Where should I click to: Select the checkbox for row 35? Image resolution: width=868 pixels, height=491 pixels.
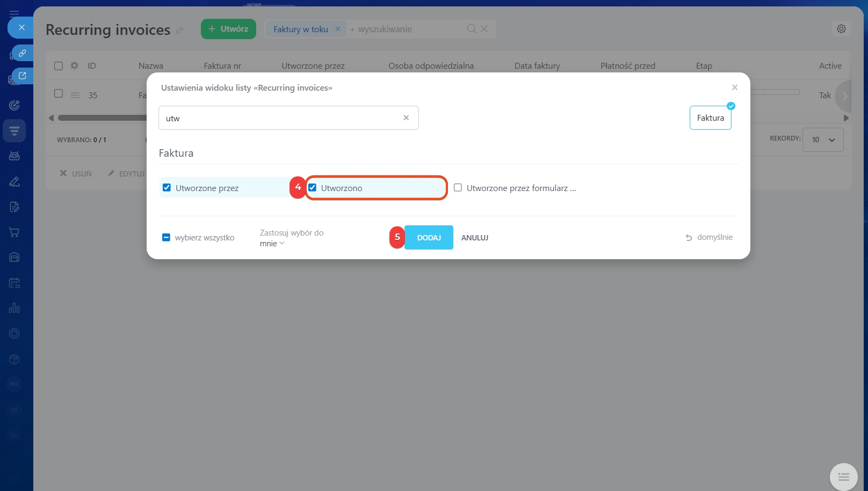[59, 93]
